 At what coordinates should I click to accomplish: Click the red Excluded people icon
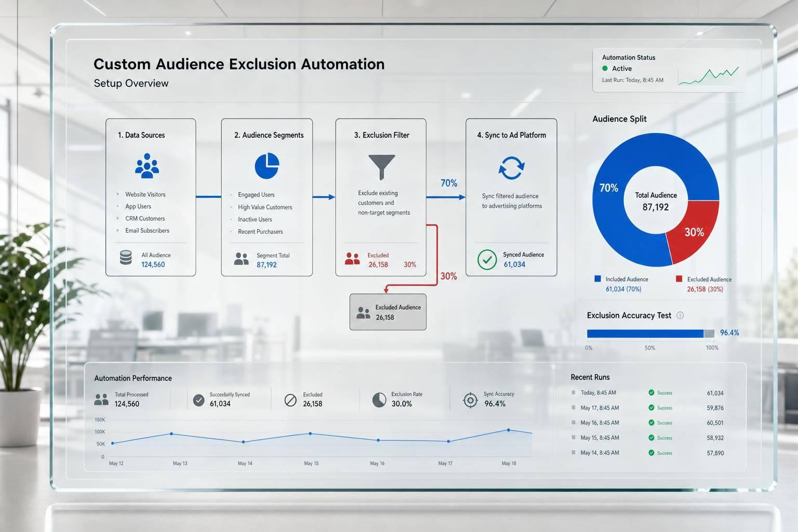(x=352, y=259)
